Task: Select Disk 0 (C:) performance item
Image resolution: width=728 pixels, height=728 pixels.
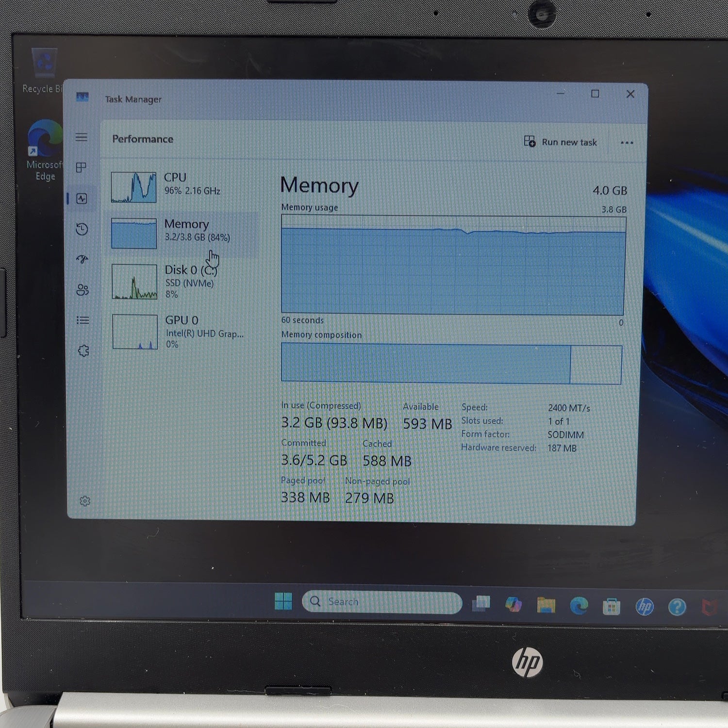Action: click(182, 281)
